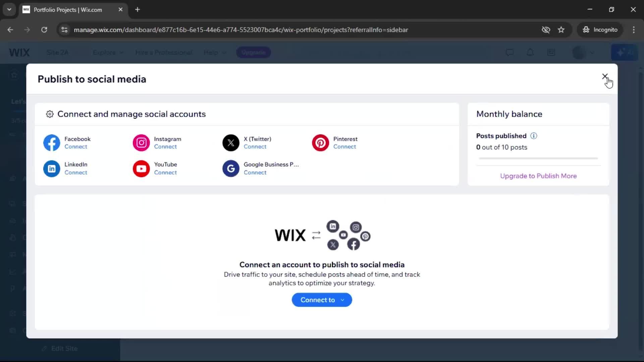644x362 pixels.
Task: Connect the Pinterest account
Action: point(344,147)
